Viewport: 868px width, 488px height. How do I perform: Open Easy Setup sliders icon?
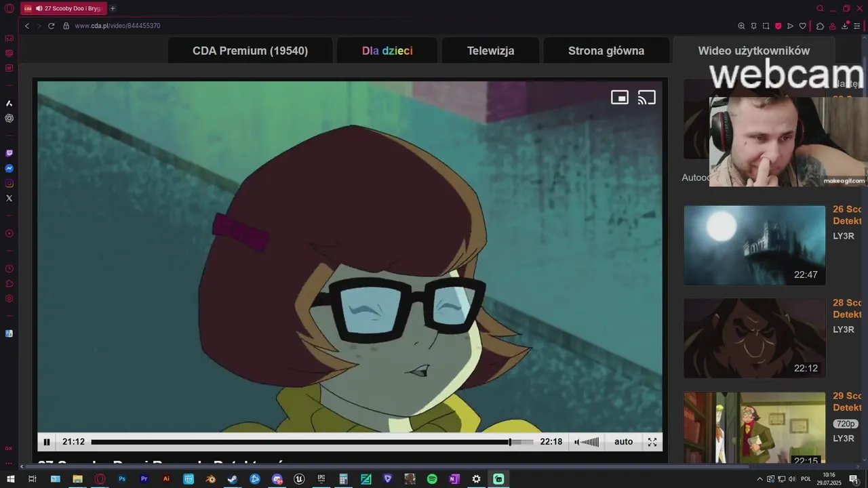pyautogui.click(x=857, y=26)
